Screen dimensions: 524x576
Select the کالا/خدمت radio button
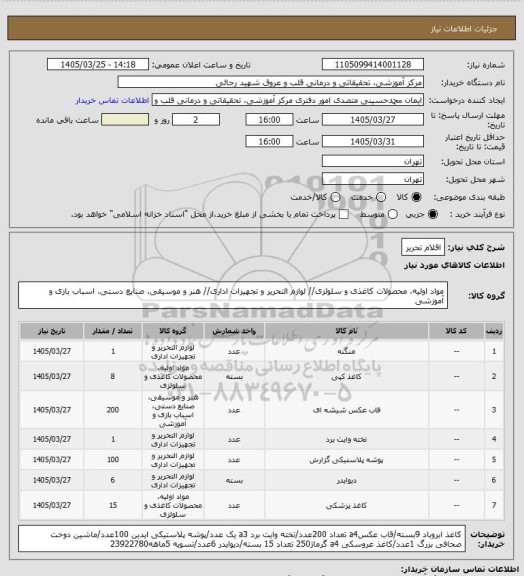point(335,197)
